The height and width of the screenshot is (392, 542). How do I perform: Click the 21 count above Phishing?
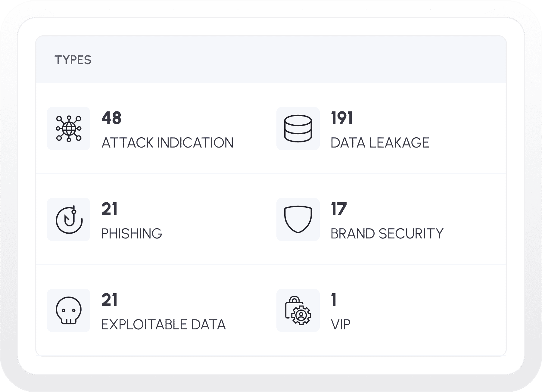pyautogui.click(x=109, y=209)
